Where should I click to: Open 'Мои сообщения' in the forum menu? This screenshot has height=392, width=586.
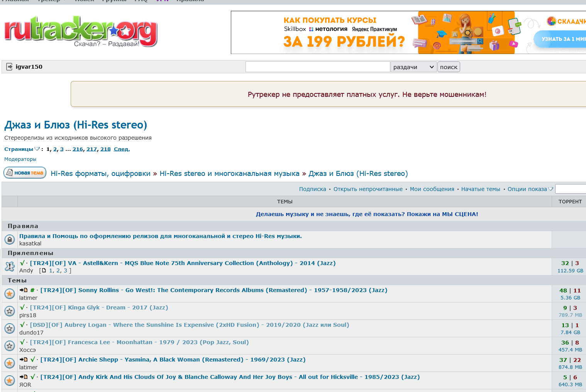click(x=432, y=189)
